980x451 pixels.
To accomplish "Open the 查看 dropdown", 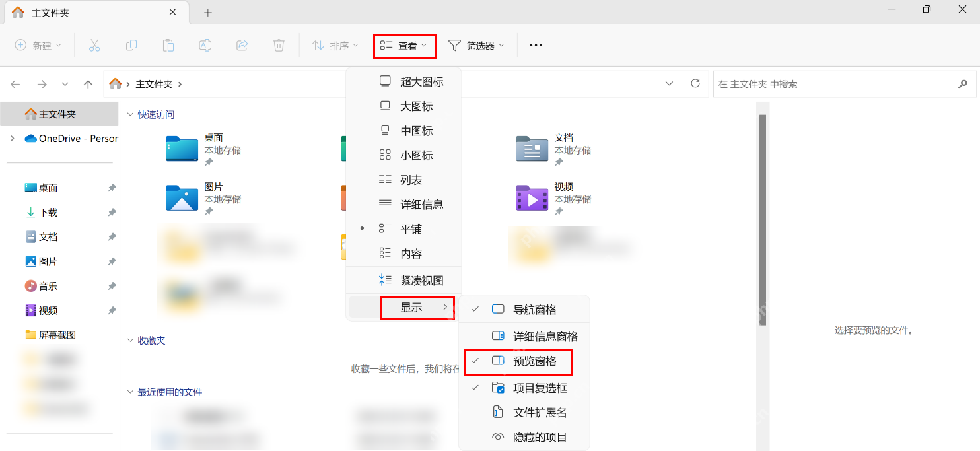I will click(404, 46).
